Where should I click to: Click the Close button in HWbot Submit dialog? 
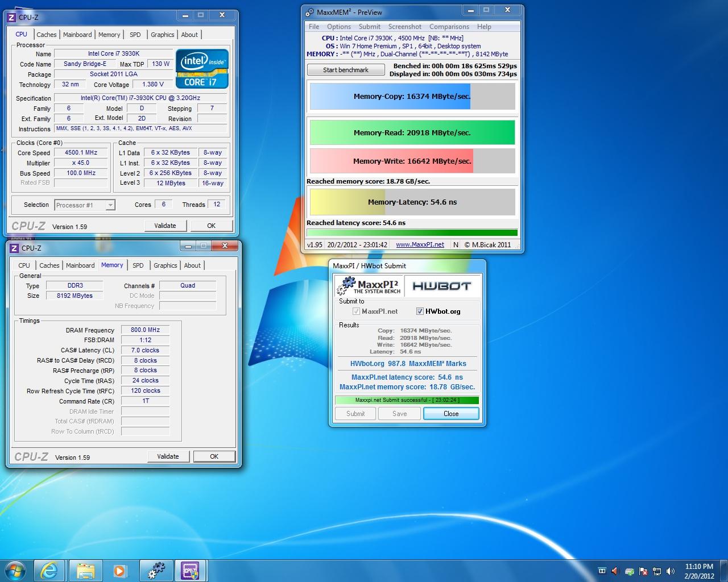pyautogui.click(x=451, y=414)
